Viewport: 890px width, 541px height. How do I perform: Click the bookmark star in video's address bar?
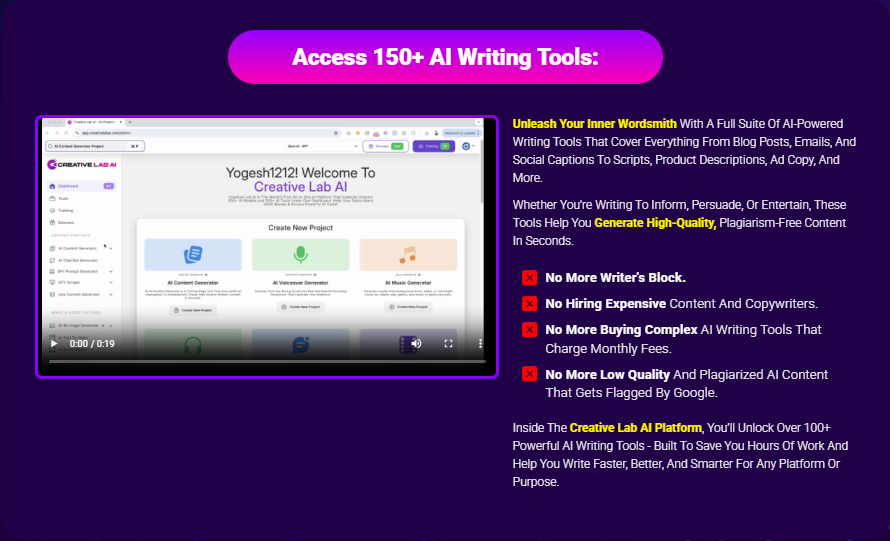point(335,133)
